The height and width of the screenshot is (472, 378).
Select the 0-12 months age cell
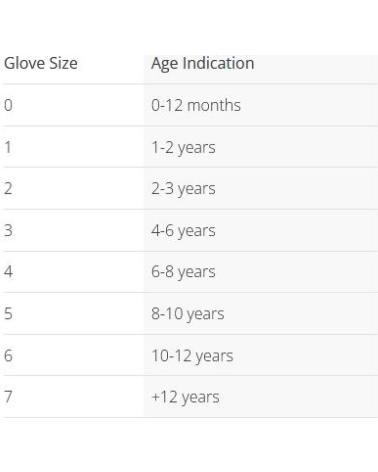pyautogui.click(x=196, y=105)
